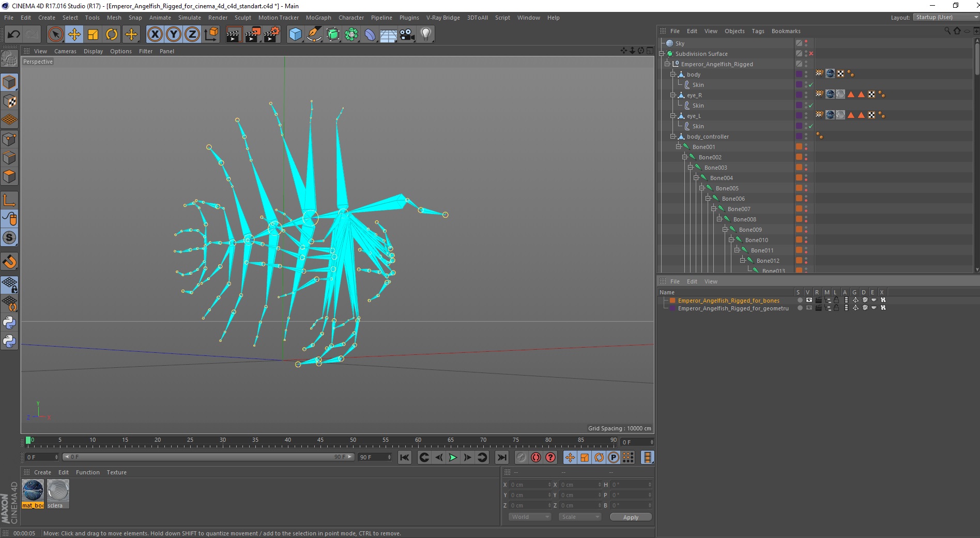Click the Apply button

tap(631, 517)
